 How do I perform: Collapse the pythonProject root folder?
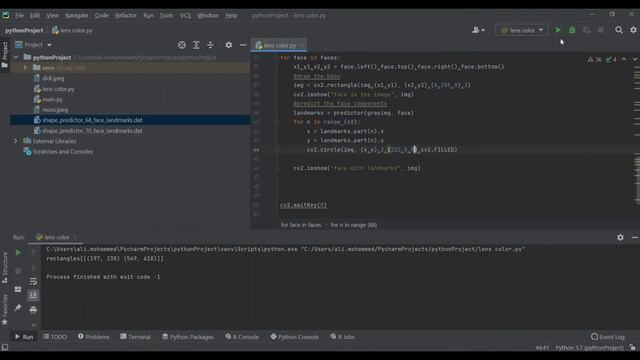[16, 58]
